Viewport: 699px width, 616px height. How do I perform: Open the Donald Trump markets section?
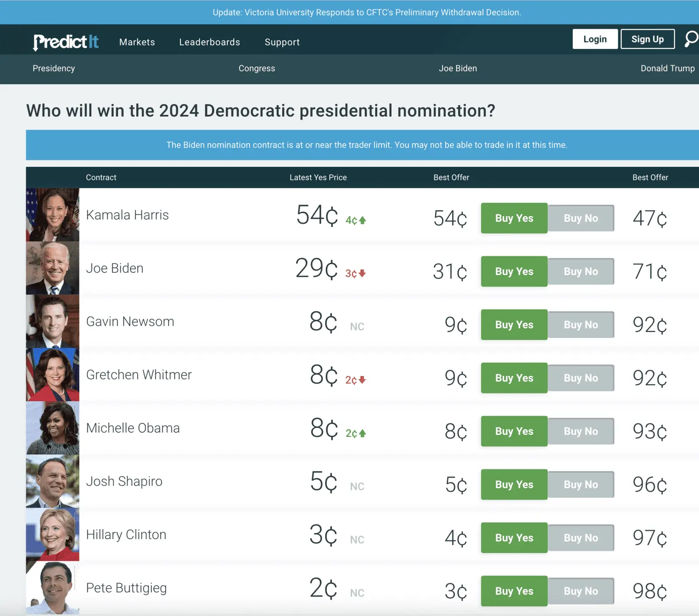coord(668,69)
